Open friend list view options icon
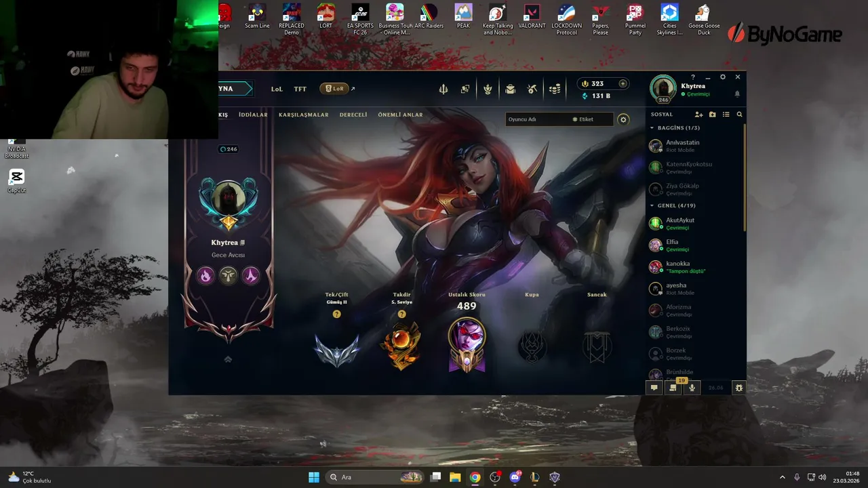 click(726, 115)
